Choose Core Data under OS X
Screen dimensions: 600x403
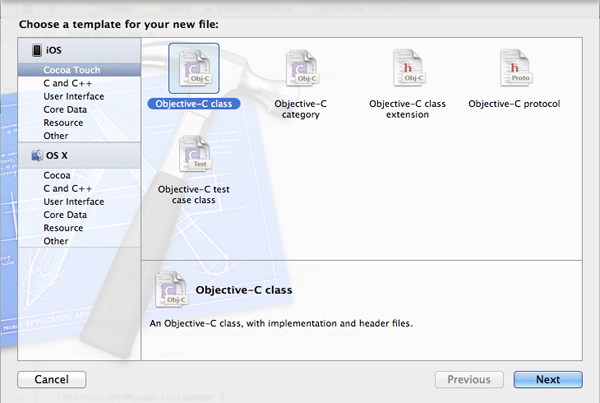[x=79, y=215]
